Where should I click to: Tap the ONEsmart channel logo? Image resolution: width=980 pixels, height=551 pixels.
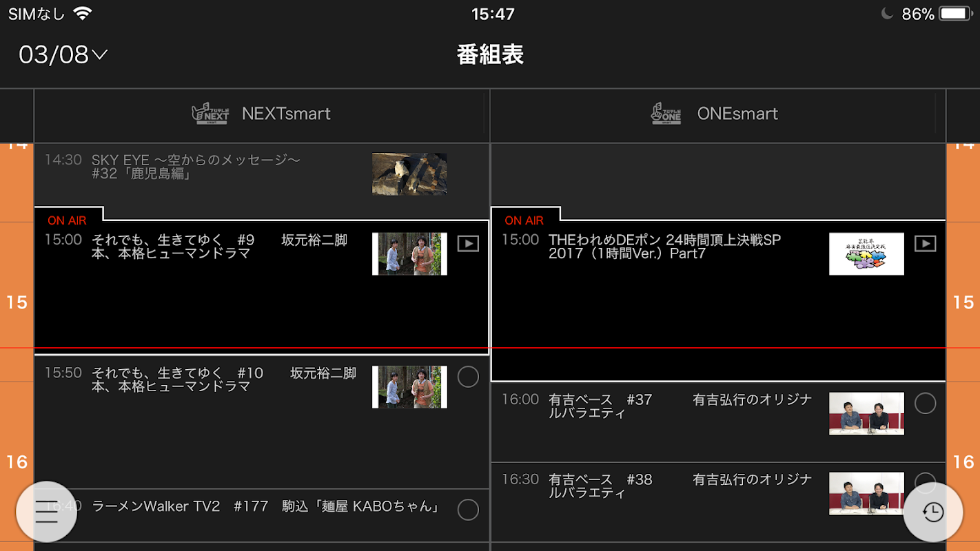pos(666,114)
